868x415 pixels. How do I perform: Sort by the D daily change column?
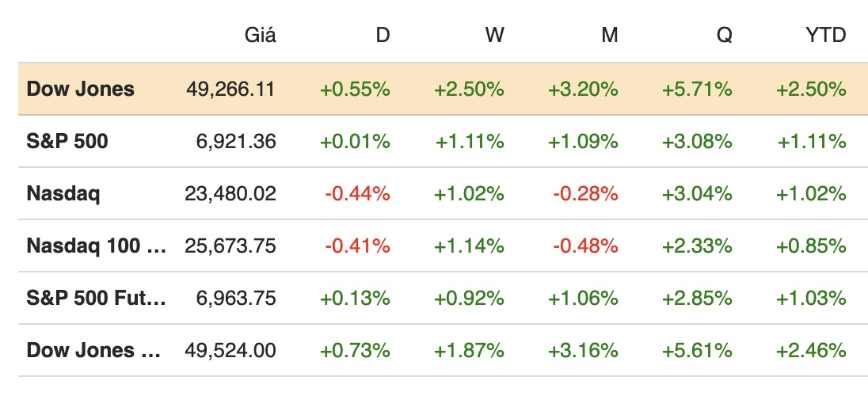click(x=383, y=36)
